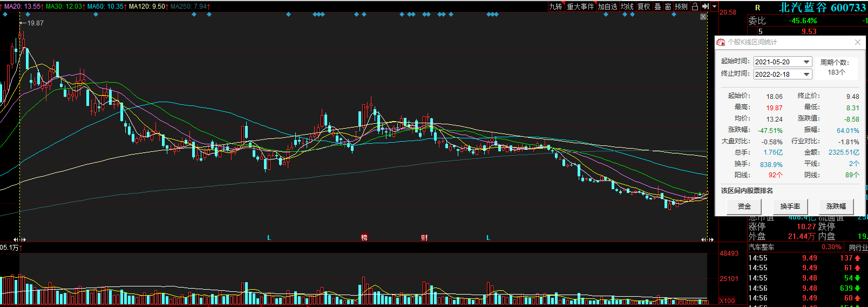Click the right range-drag handle icon
The width and height of the screenshot is (868, 307).
coord(707,239)
